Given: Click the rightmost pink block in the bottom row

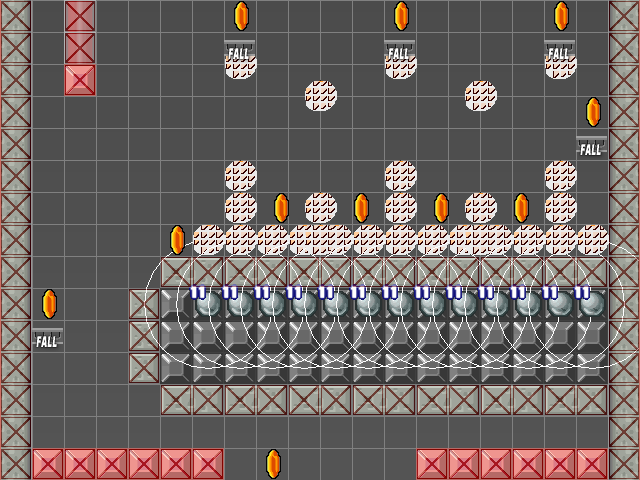Looking at the screenshot, I should coord(592,464).
